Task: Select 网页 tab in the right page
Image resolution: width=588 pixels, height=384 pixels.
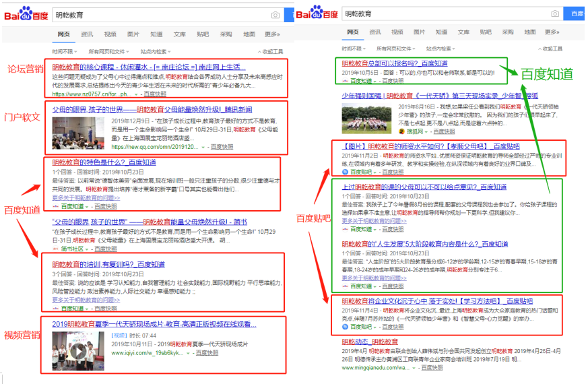Action: pyautogui.click(x=353, y=32)
